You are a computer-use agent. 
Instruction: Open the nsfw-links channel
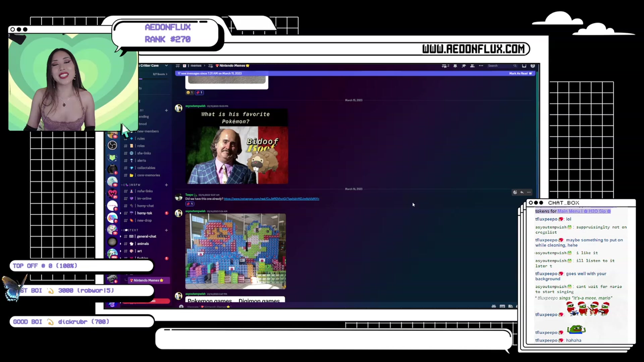point(146,191)
